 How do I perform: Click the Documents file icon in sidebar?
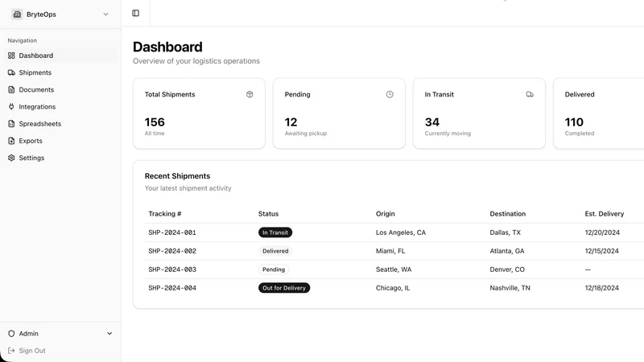(x=11, y=89)
